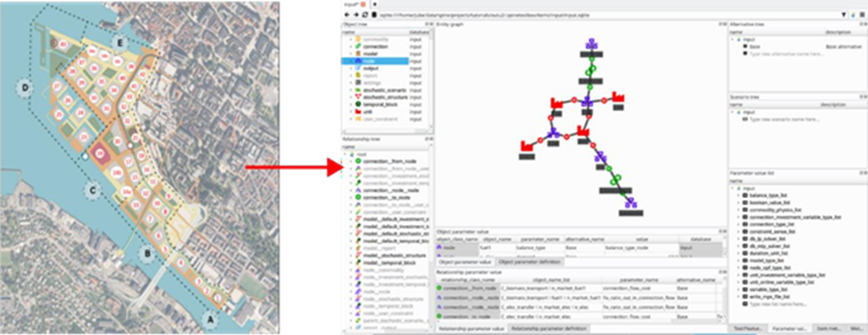Select unit factory icon in Object tree
The width and height of the screenshot is (868, 335).
[x=358, y=111]
